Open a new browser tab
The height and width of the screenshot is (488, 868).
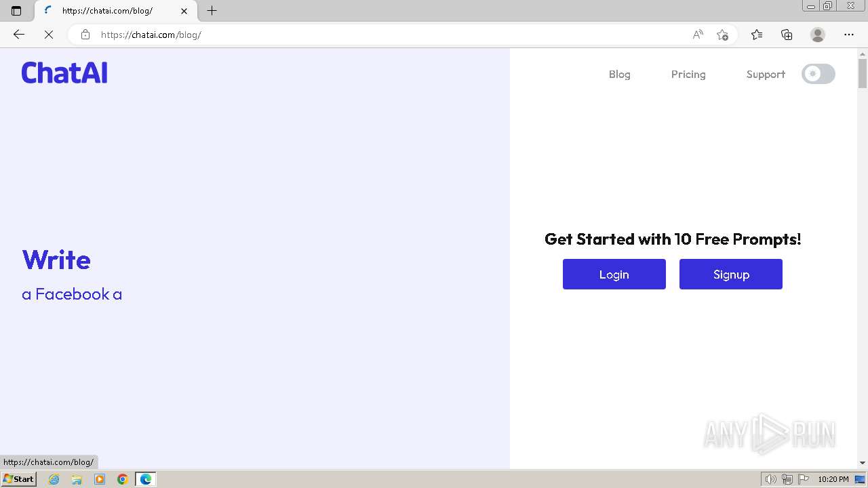click(x=212, y=11)
